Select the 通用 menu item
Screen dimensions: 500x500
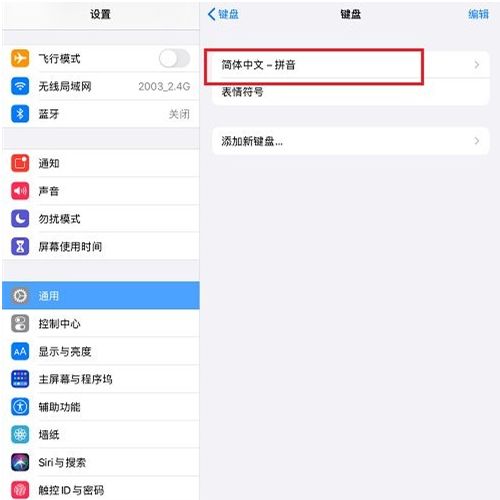[101, 295]
